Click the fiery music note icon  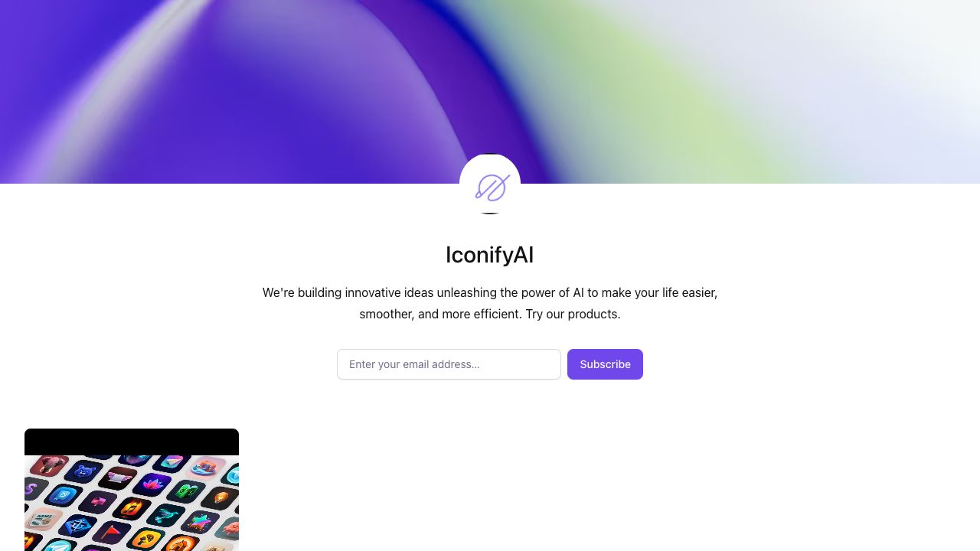pyautogui.click(x=132, y=509)
